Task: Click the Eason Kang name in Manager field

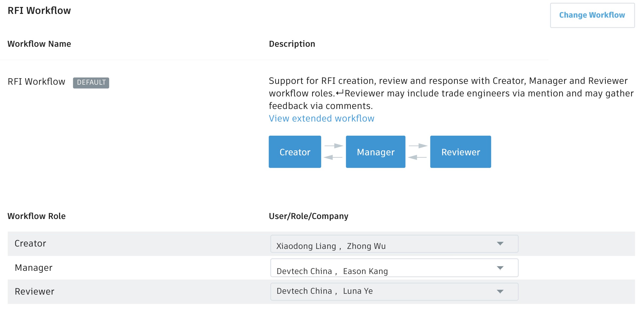Action: pyautogui.click(x=365, y=271)
